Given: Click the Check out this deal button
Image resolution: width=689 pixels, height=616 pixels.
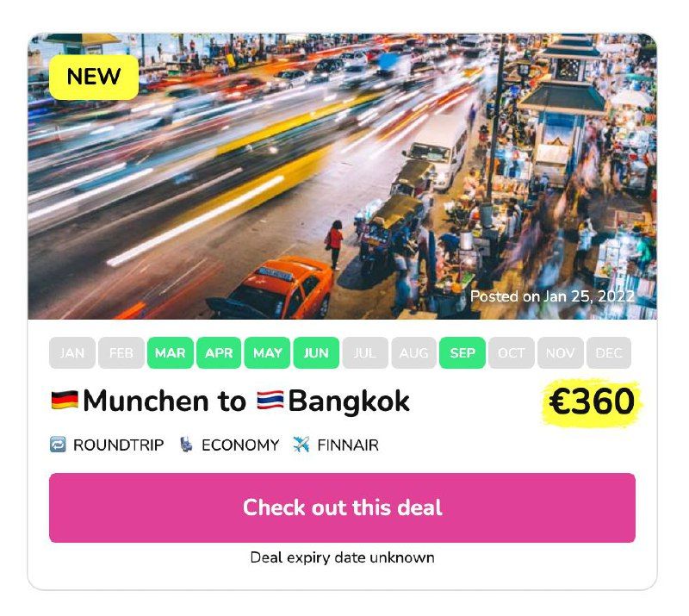Looking at the screenshot, I should [342, 507].
